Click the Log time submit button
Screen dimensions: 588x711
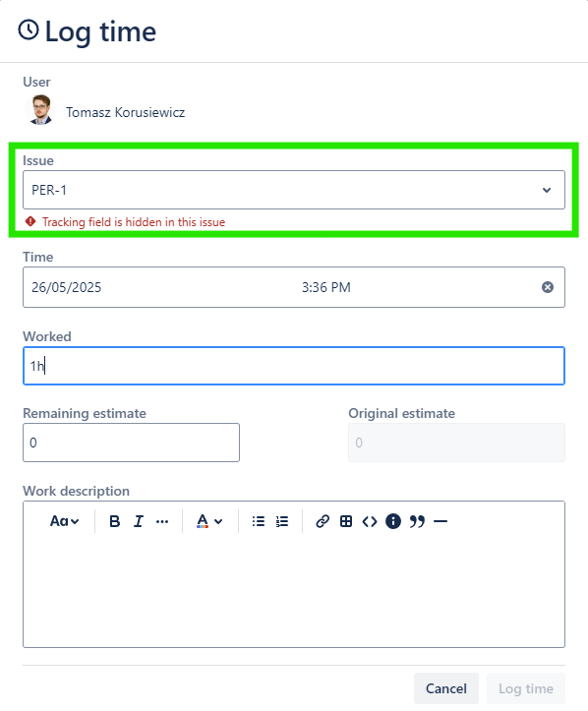click(x=526, y=688)
